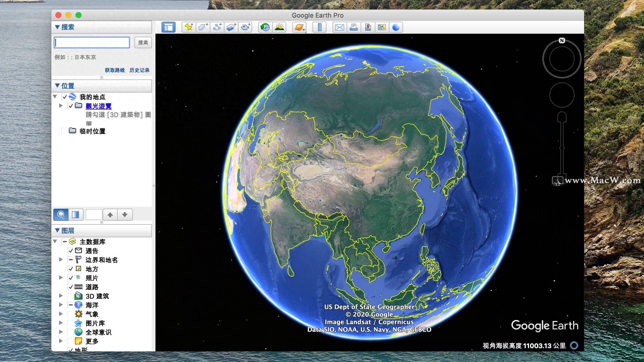The image size is (644, 362).
Task: Click the streaming status circle at bottom right
Action: (x=574, y=345)
